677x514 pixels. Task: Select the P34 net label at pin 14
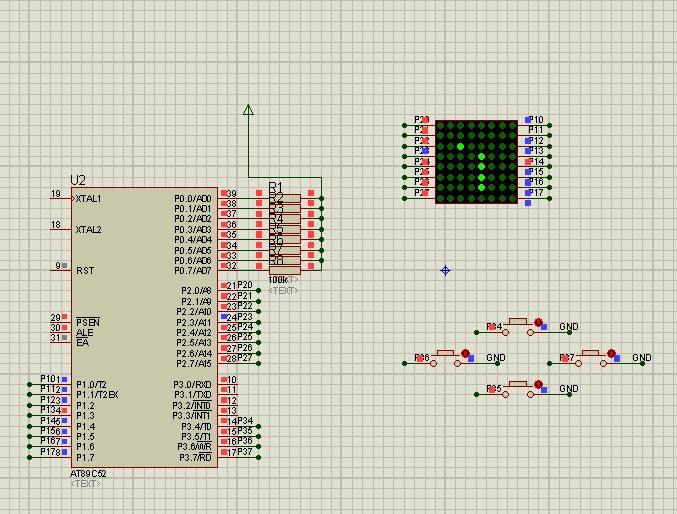(x=245, y=420)
